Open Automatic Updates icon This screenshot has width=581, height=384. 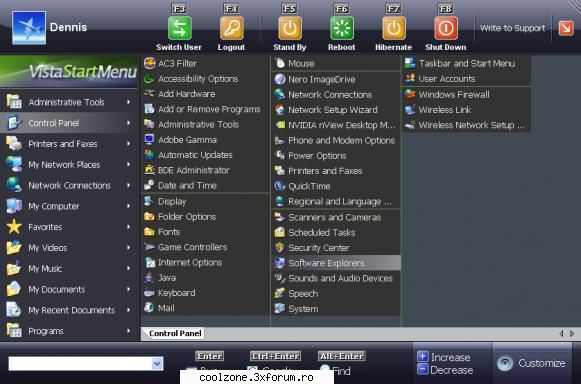coord(149,155)
